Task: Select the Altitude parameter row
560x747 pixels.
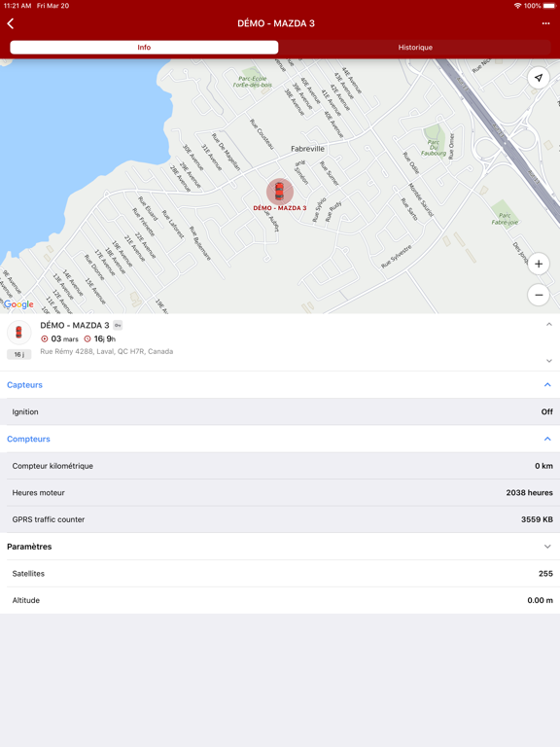Action: (x=280, y=600)
